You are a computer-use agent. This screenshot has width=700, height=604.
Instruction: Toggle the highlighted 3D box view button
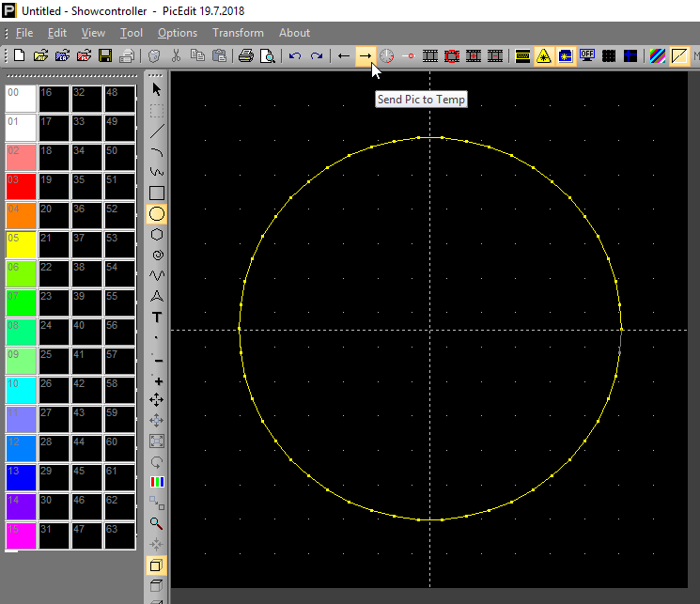click(x=157, y=565)
